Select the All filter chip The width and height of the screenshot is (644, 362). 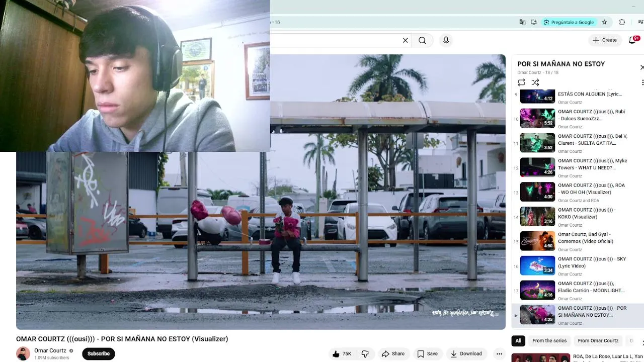(518, 341)
